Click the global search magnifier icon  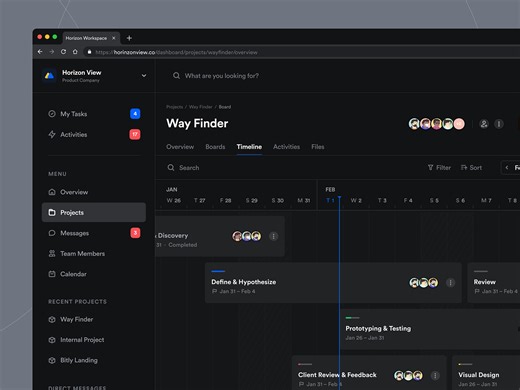tap(176, 76)
